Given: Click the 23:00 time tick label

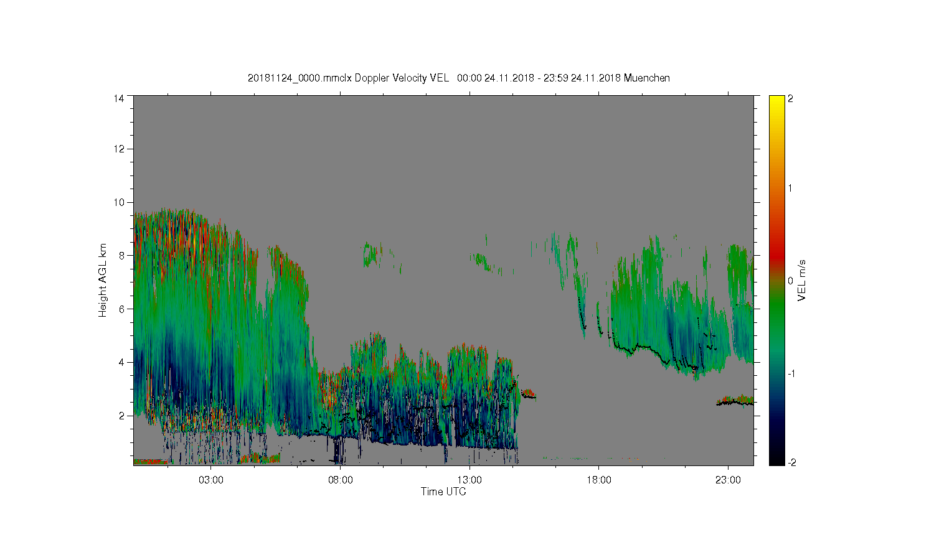Looking at the screenshot, I should (728, 480).
